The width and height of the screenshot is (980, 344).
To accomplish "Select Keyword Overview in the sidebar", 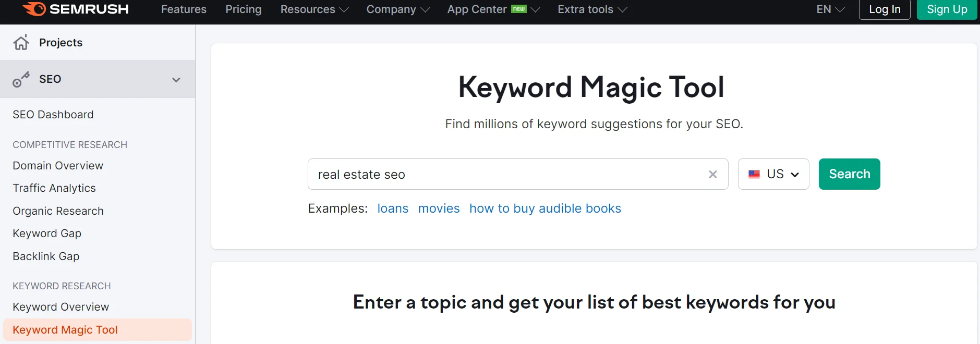I will click(61, 306).
